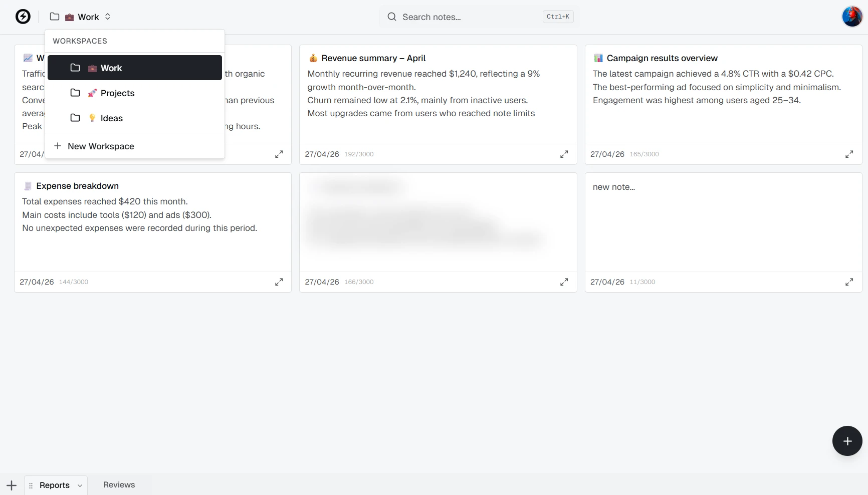Screen dimensions: 868x495
Task: Expand the blurred note card
Action: 564,282
